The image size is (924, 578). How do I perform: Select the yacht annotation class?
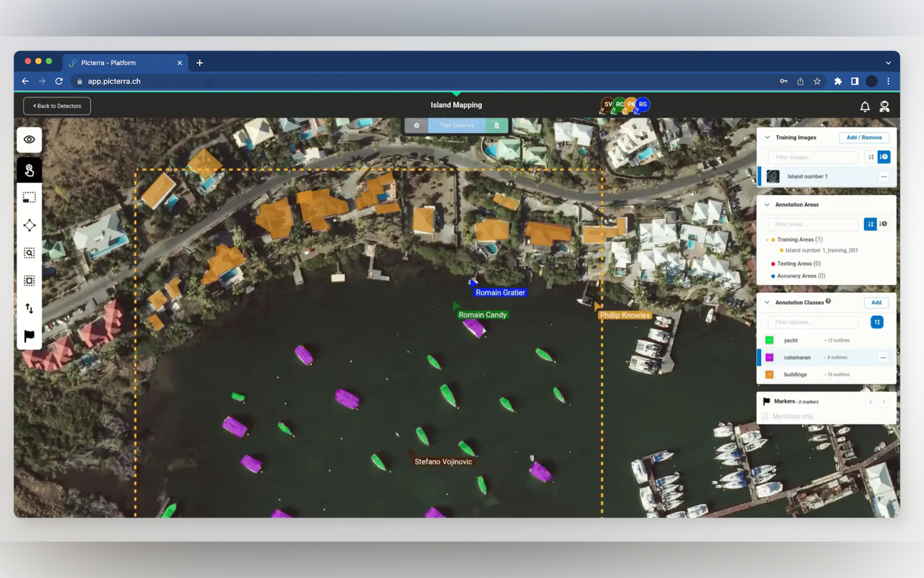coord(791,340)
